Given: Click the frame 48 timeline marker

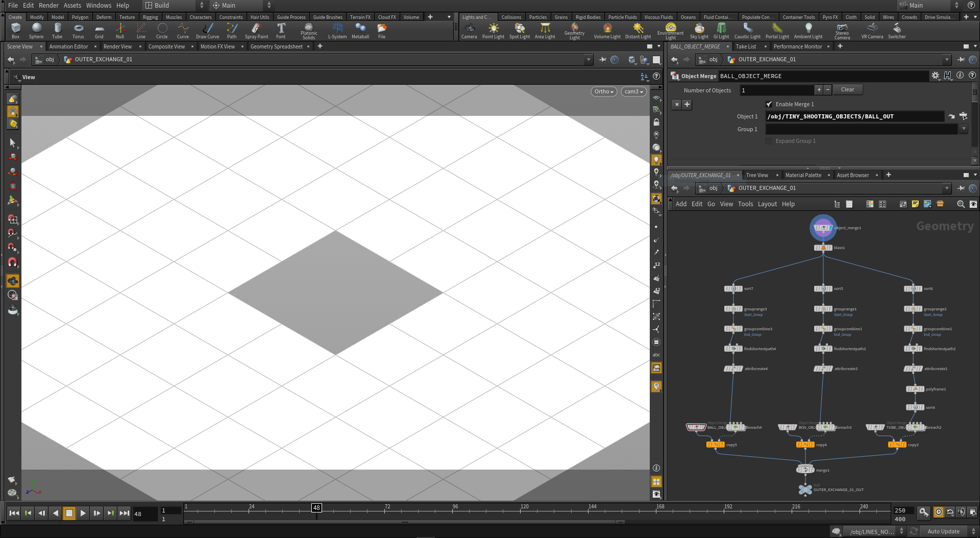Looking at the screenshot, I should pos(316,507).
